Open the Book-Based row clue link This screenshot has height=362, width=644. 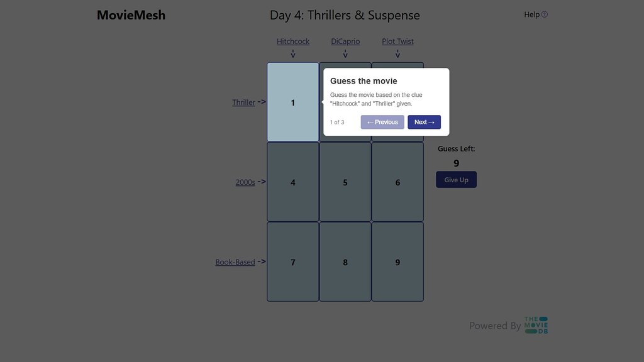(x=235, y=261)
